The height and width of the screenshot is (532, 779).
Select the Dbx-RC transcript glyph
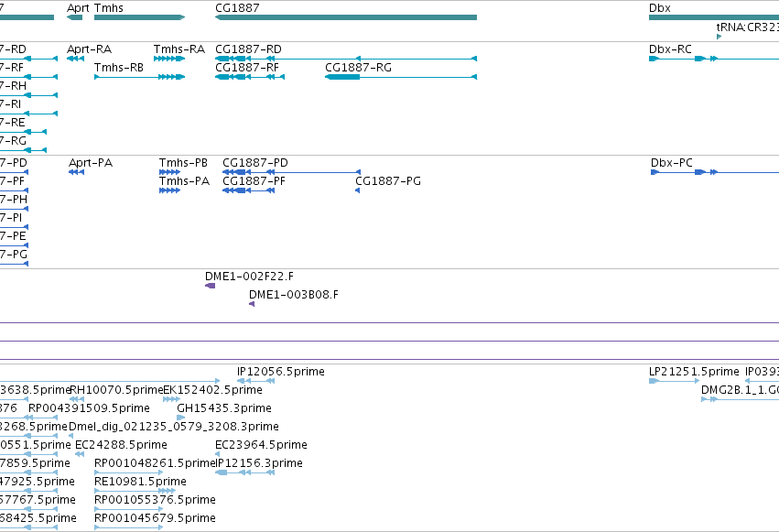click(x=714, y=59)
